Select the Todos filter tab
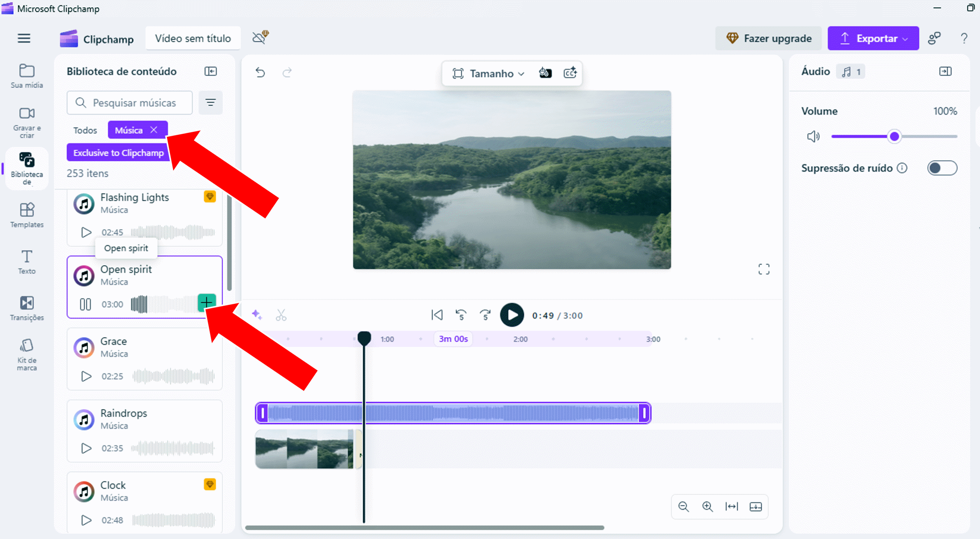980x539 pixels. click(x=85, y=130)
